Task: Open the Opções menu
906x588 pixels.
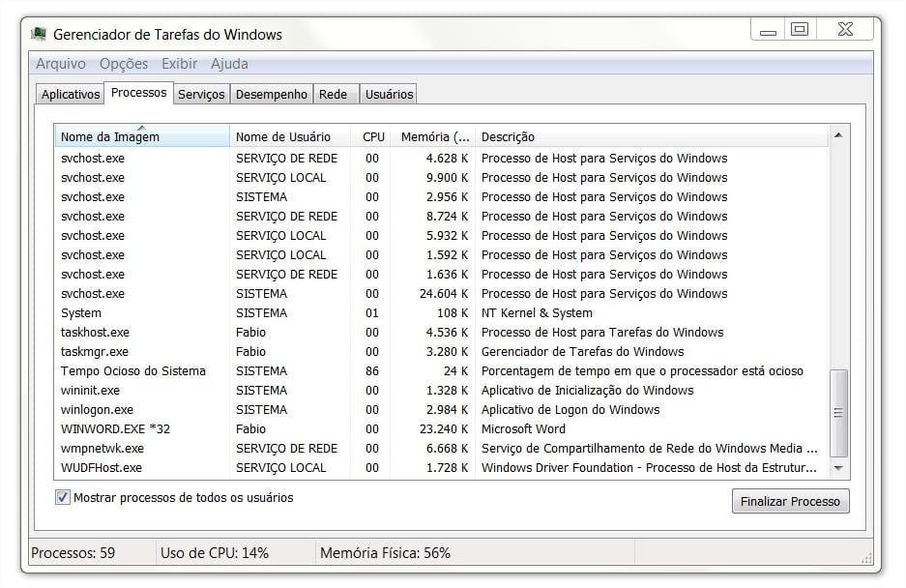Action: point(124,64)
